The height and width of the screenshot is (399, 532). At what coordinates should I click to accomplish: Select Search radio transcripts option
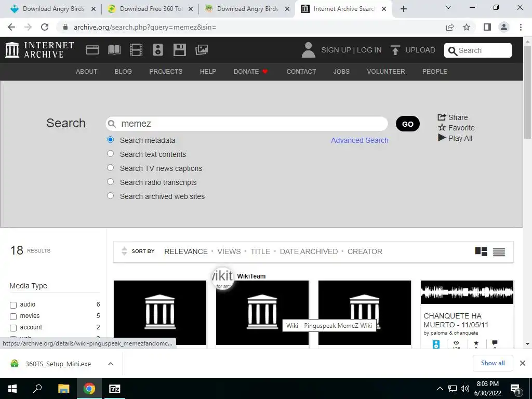click(110, 181)
